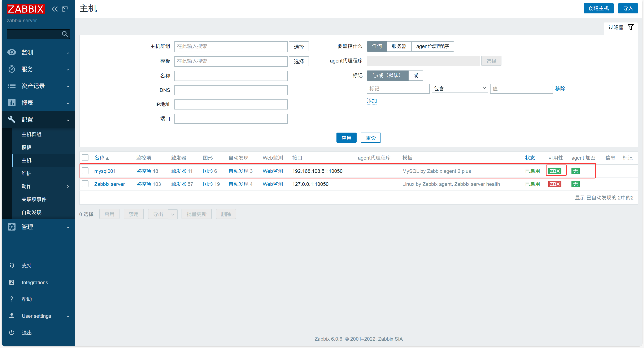Click the user icon for User settings
644x348 pixels.
coord(12,316)
